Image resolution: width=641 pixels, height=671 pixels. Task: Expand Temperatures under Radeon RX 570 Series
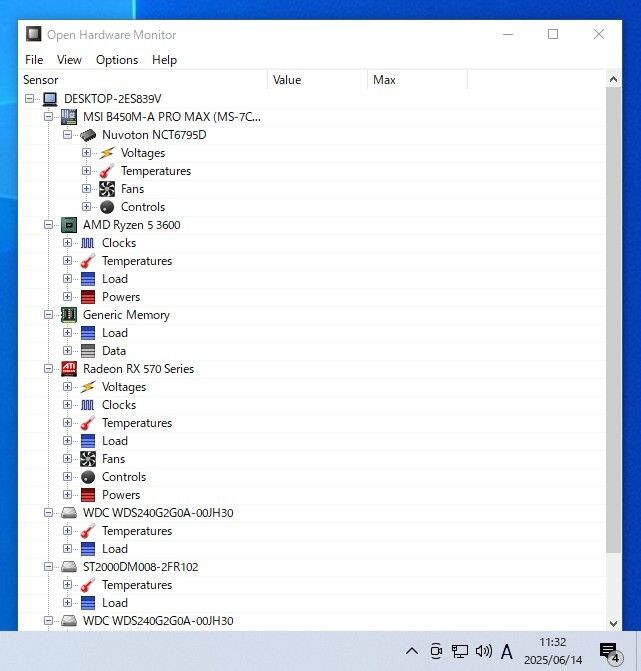(x=67, y=422)
